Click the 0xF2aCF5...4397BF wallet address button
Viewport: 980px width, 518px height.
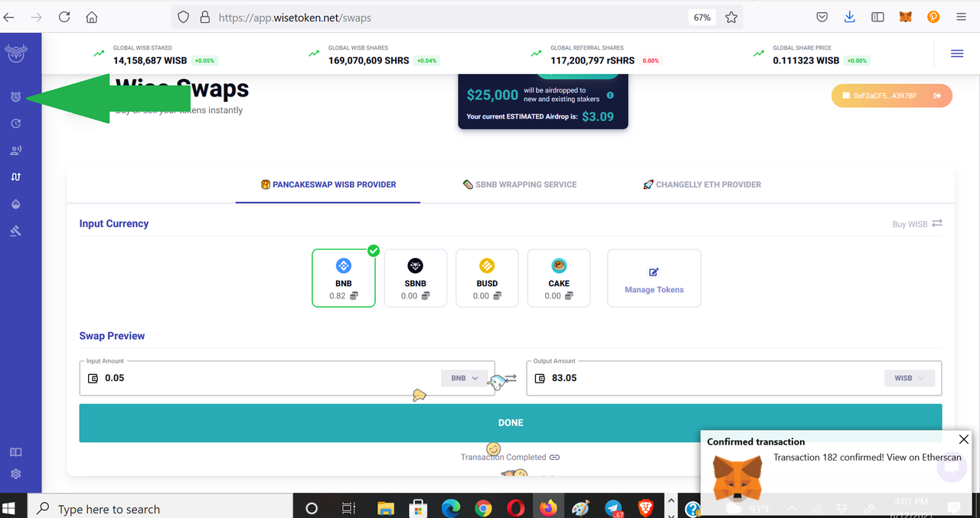pyautogui.click(x=891, y=96)
